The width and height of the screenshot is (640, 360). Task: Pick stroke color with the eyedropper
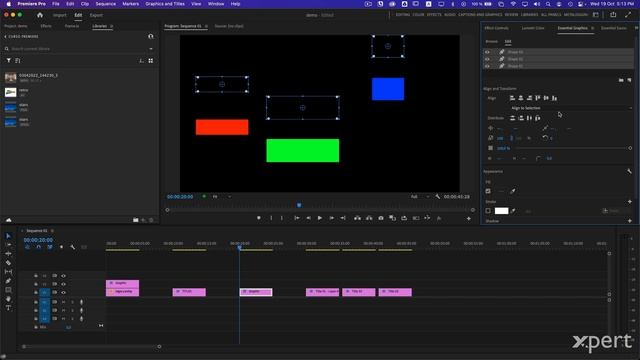tap(513, 211)
